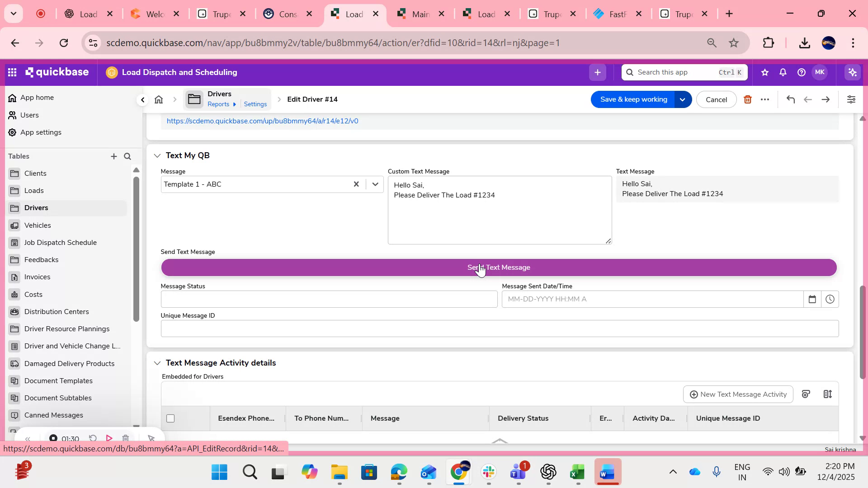This screenshot has height=488, width=868.
Task: Toggle the select-all checkbox in activity table
Action: click(170, 418)
